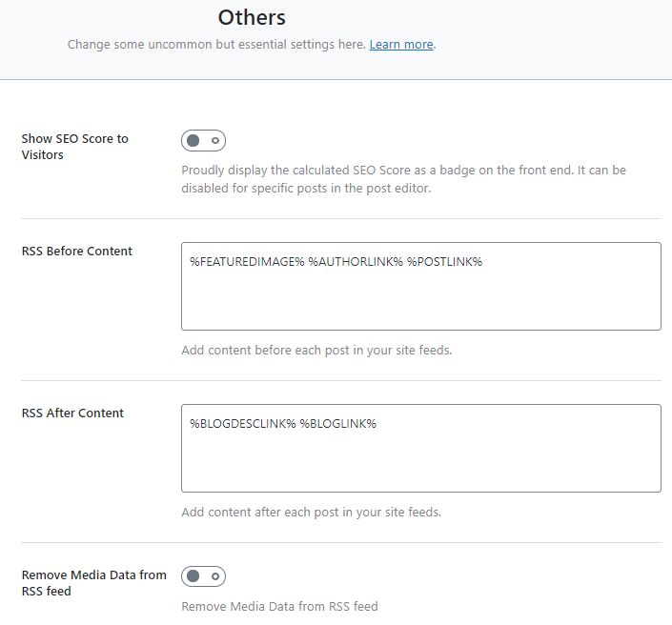Open the Learn more link
The image size is (672, 625).
(x=401, y=45)
